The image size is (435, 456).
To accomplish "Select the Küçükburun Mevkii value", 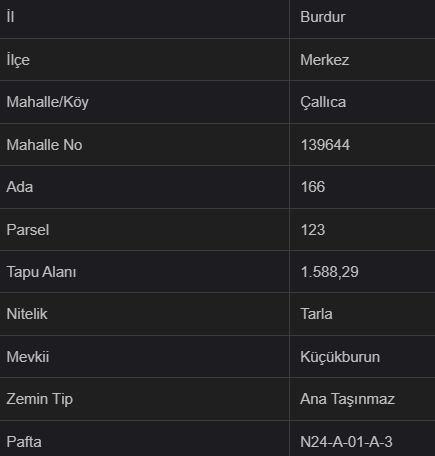I will click(340, 357).
